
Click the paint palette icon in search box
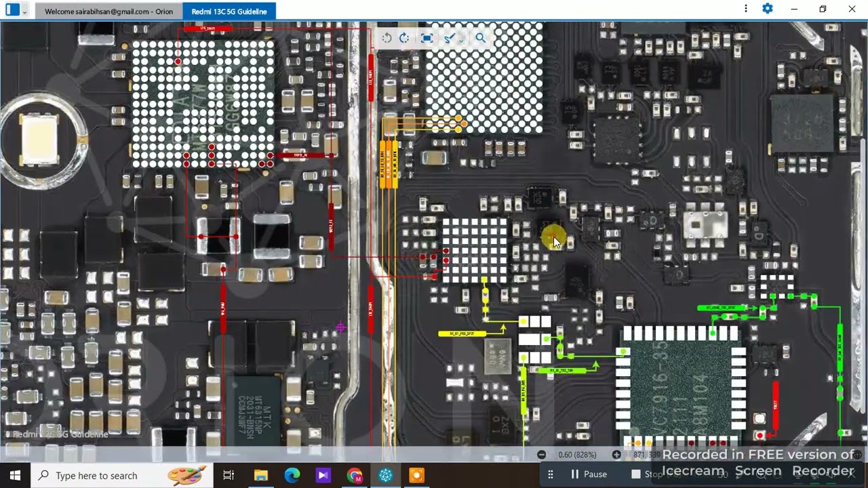point(186,475)
